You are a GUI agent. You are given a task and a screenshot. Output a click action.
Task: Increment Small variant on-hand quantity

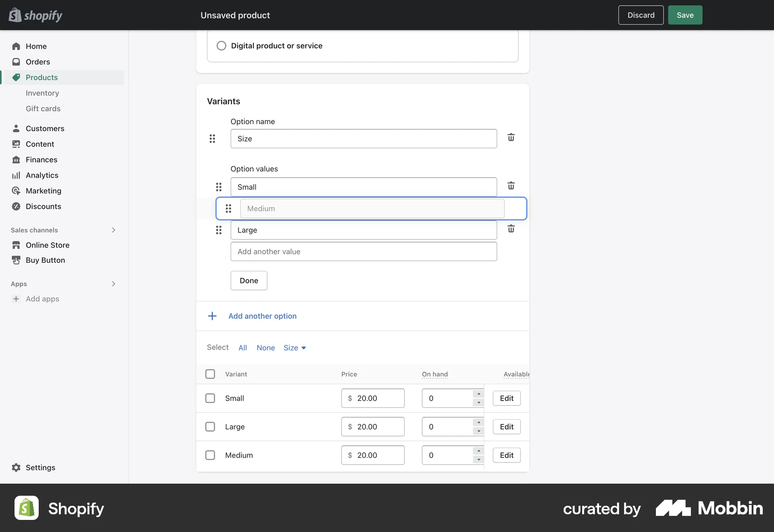point(478,394)
